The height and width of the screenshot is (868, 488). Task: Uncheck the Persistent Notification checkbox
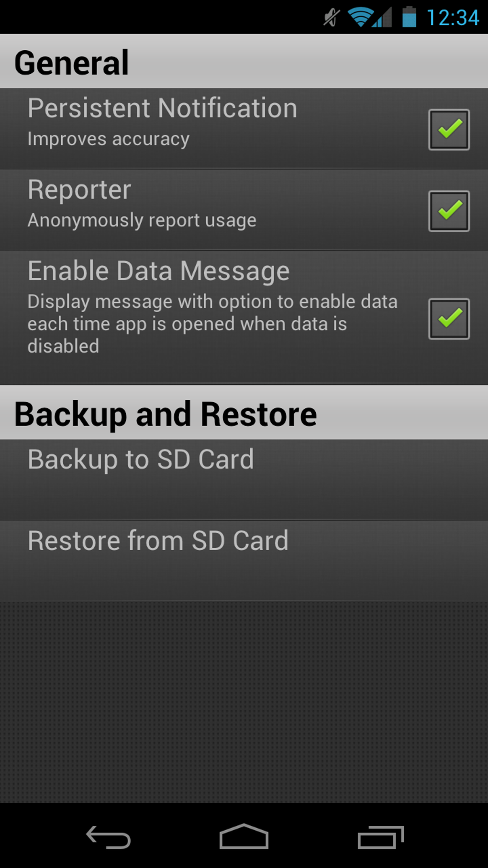pos(449,130)
